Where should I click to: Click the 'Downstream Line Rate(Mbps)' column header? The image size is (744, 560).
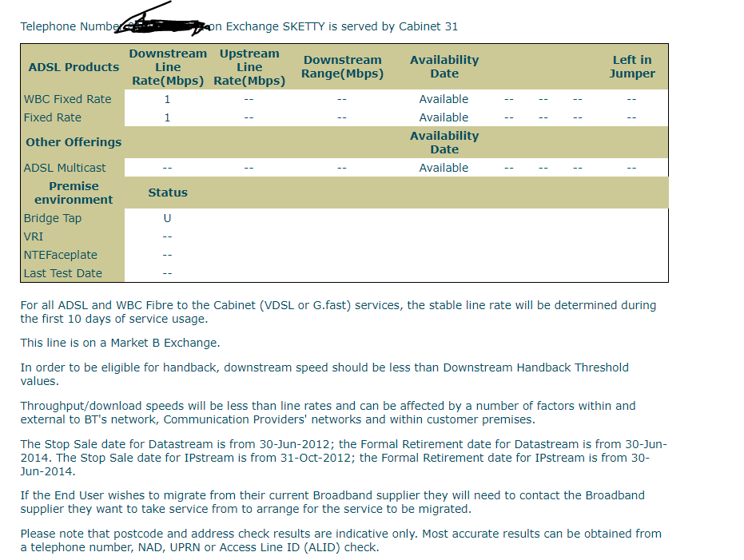[168, 67]
